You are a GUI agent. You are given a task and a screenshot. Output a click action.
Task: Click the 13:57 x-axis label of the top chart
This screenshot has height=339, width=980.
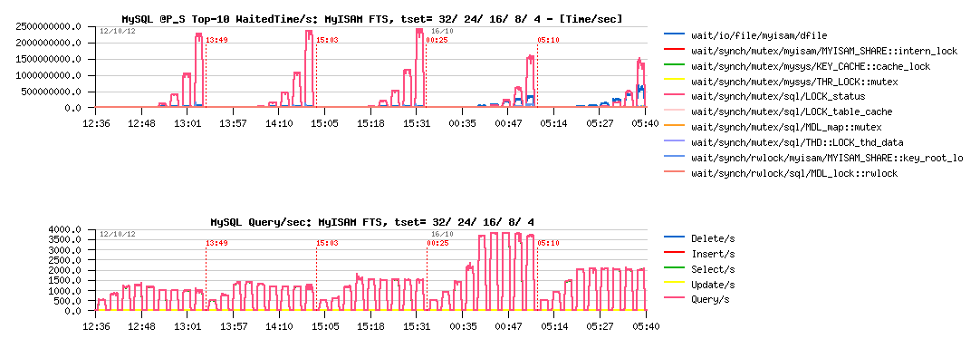tap(233, 124)
